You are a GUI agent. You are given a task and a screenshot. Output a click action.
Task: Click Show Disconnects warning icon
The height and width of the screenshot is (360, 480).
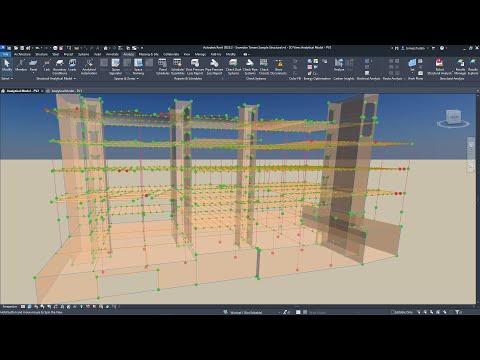click(279, 66)
